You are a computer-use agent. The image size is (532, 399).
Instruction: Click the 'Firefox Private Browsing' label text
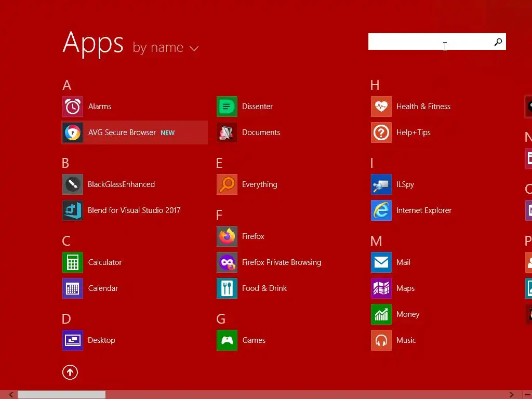pyautogui.click(x=282, y=262)
